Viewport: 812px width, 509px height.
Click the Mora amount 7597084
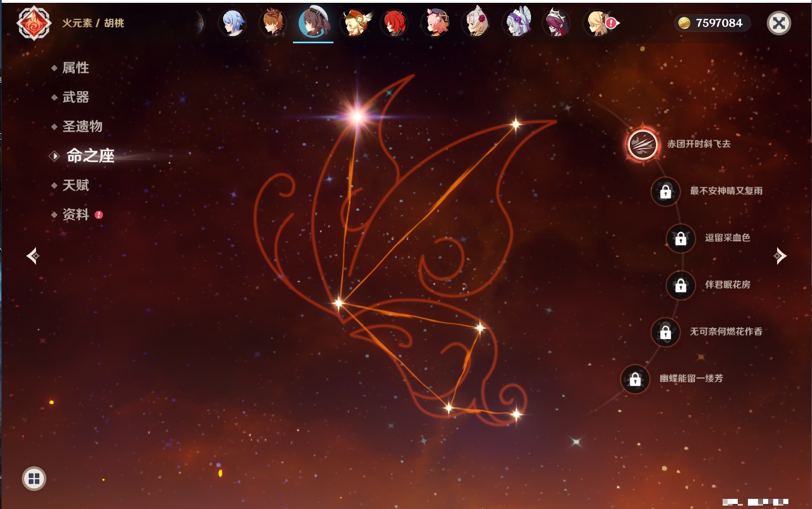pos(719,23)
